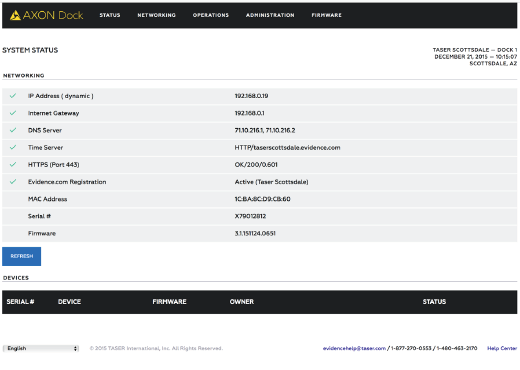
Task: Select the time server HTTP/taserscottsdale.evidence.com value
Action: (x=287, y=148)
